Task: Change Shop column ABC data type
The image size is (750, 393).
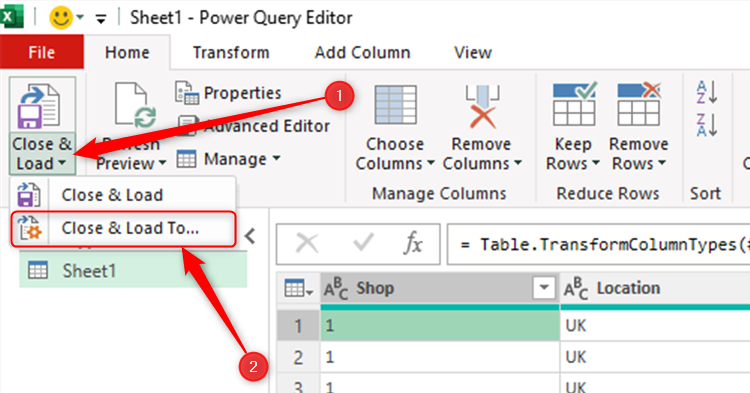Action: [336, 289]
